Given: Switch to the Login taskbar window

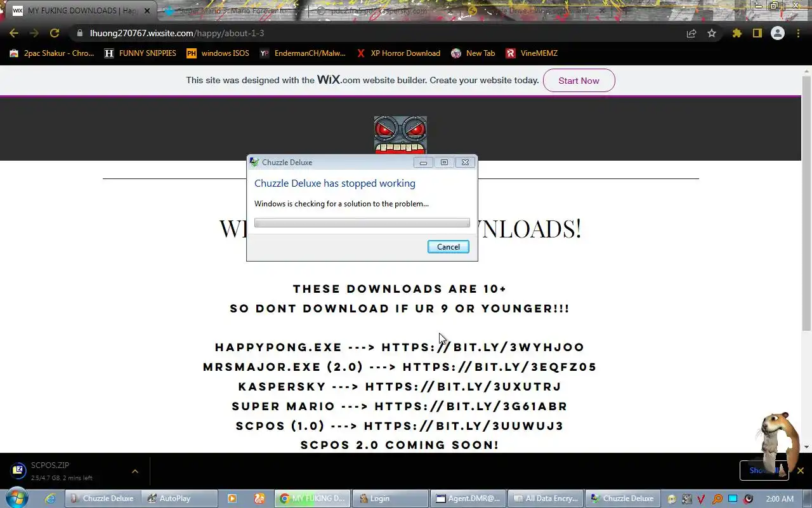Looking at the screenshot, I should point(390,498).
